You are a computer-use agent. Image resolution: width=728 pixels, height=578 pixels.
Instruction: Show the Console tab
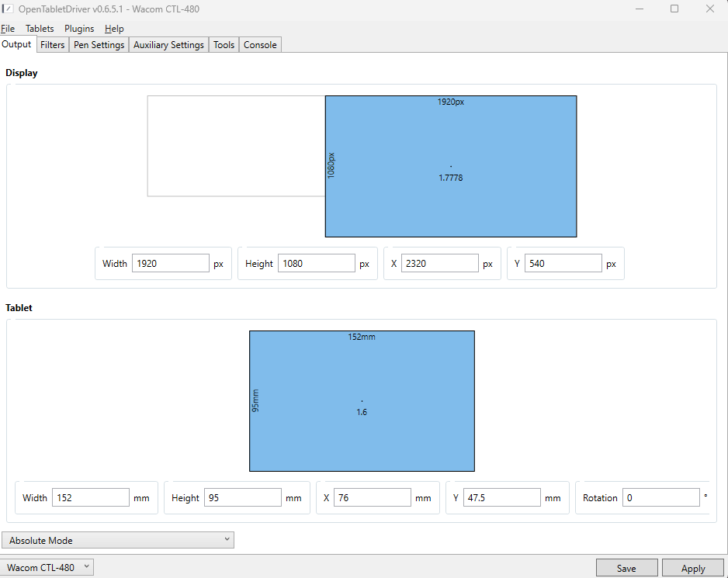260,45
